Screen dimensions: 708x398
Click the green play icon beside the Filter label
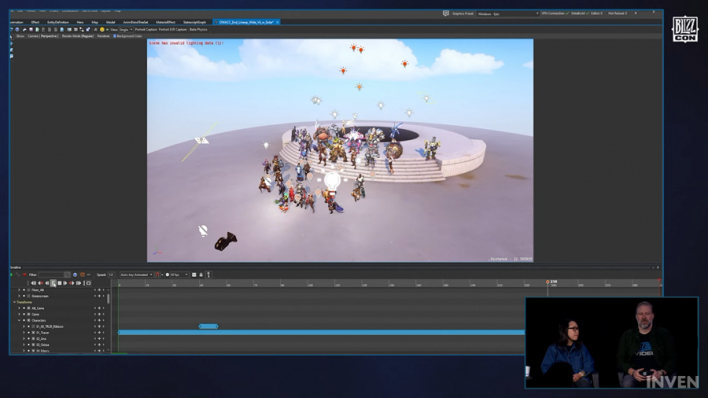pos(11,275)
